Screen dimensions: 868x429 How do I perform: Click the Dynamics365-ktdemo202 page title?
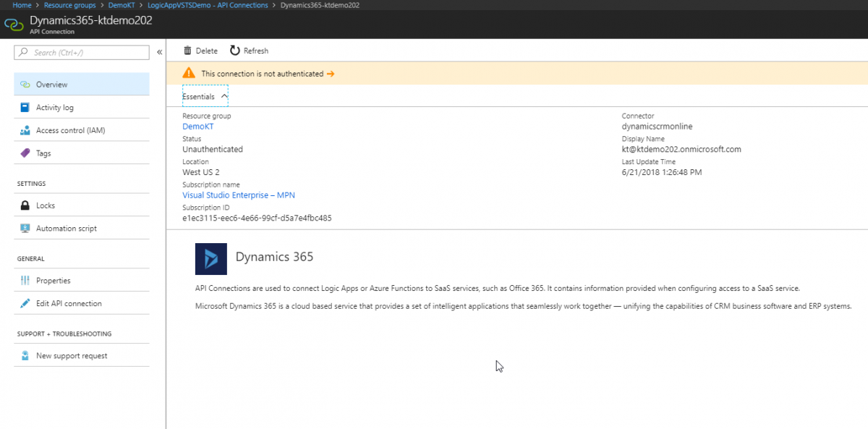91,20
